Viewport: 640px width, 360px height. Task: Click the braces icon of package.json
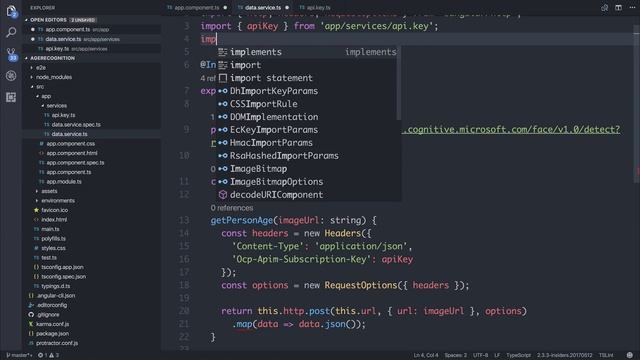(x=31, y=333)
